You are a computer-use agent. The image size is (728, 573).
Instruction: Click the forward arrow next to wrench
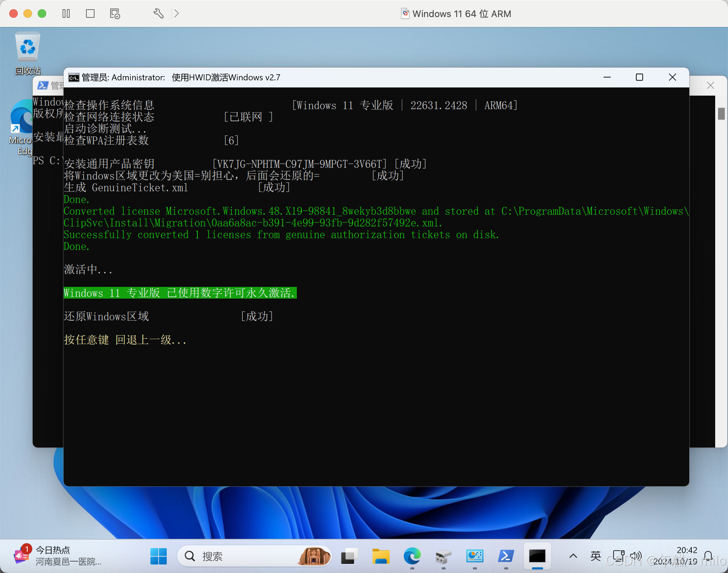tap(176, 14)
